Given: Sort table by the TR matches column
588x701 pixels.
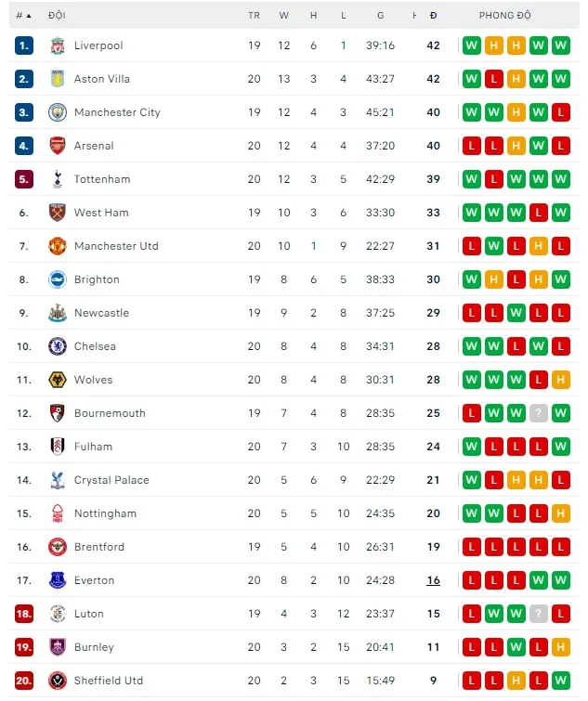Looking at the screenshot, I should pyautogui.click(x=255, y=16).
